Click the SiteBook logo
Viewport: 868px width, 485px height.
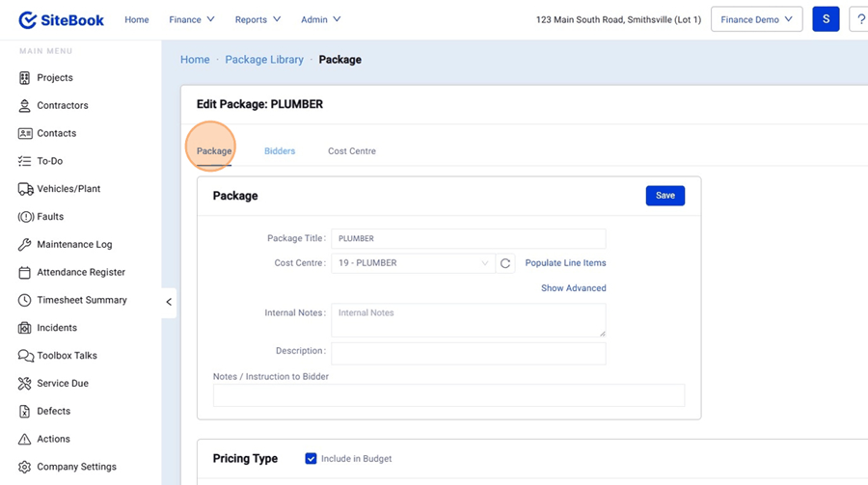(x=61, y=19)
